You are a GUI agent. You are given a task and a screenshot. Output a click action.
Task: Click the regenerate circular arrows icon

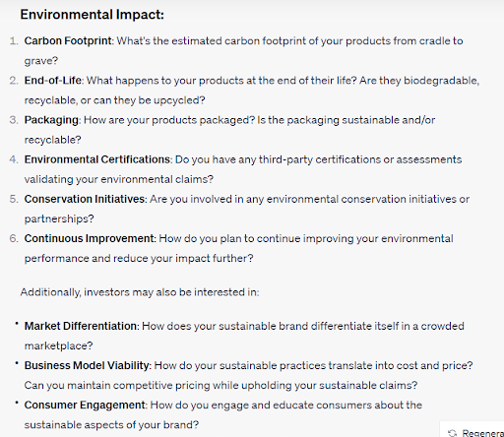(453, 433)
